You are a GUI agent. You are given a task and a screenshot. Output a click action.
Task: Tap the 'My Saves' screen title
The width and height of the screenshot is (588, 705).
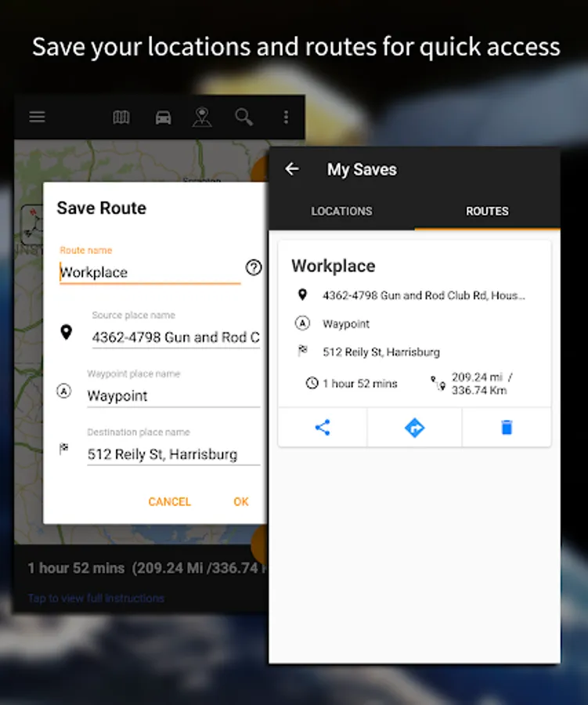pos(362,169)
